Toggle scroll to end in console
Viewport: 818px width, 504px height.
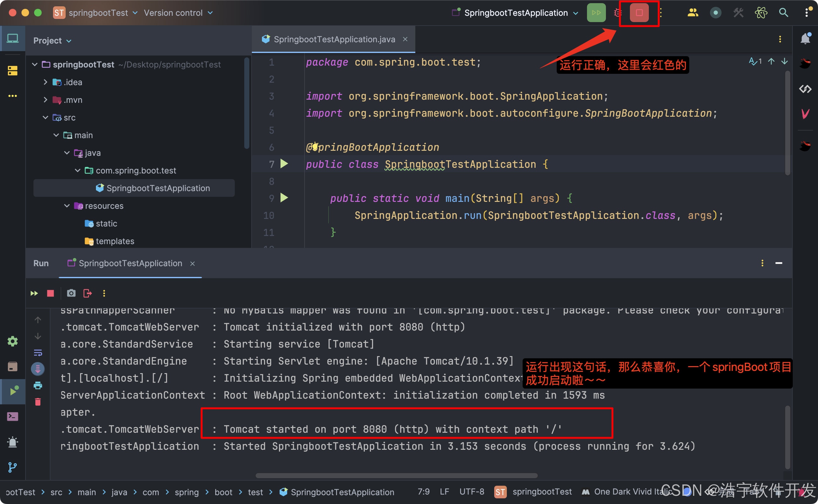(38, 369)
